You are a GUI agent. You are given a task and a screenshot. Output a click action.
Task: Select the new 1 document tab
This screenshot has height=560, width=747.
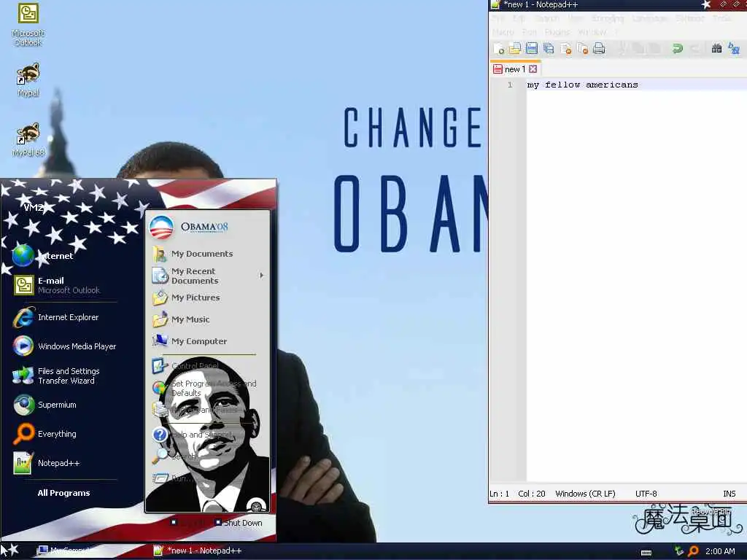click(515, 69)
